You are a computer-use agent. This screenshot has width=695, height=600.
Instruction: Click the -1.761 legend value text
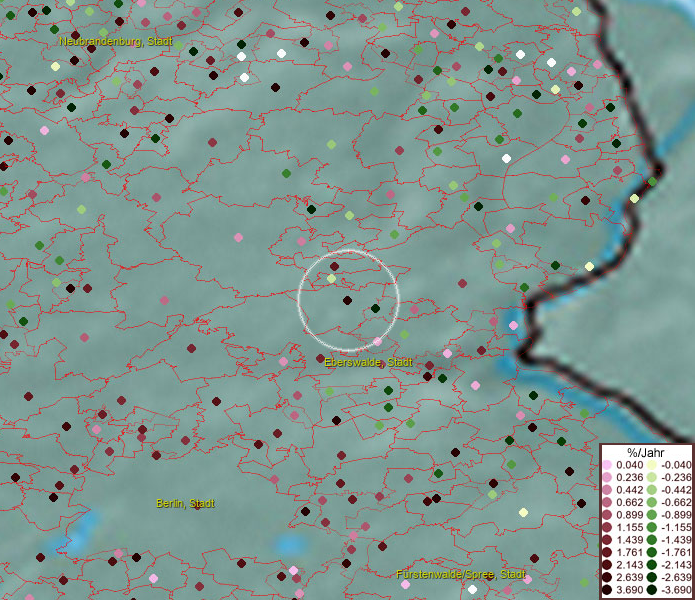click(676, 553)
